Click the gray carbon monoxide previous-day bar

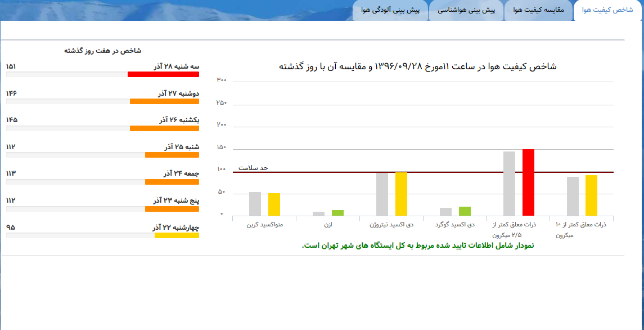(x=255, y=204)
